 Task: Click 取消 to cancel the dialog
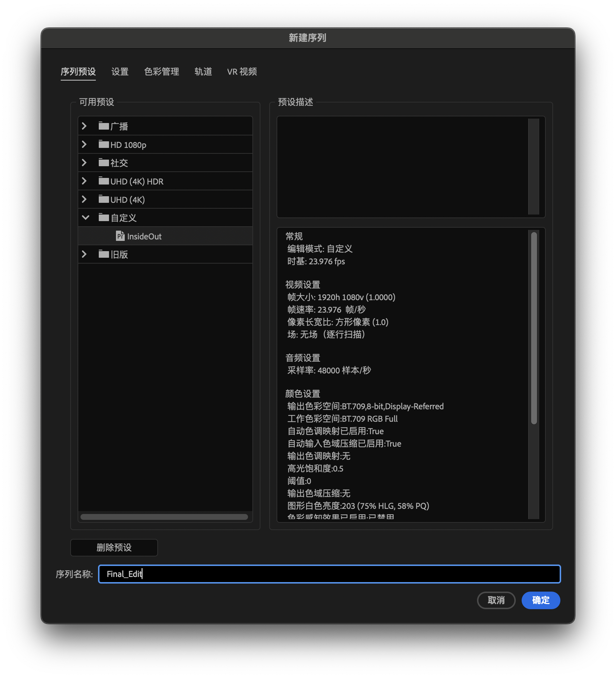tap(496, 600)
